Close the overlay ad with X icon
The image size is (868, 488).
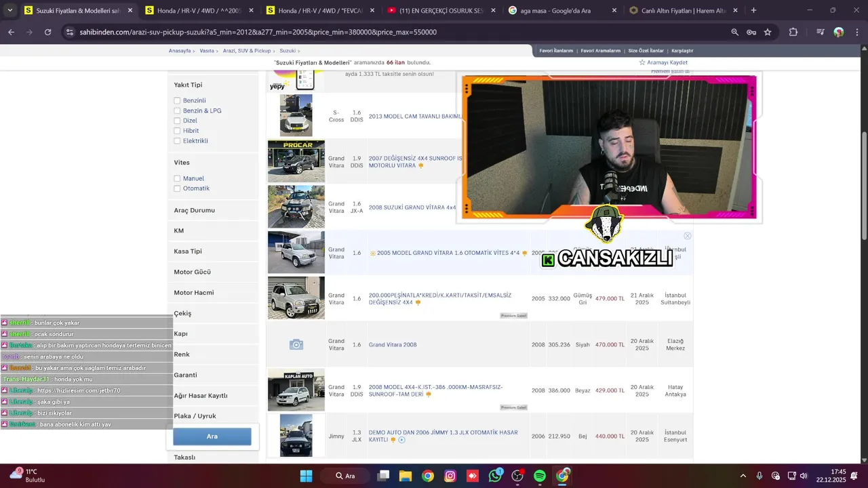tap(687, 236)
